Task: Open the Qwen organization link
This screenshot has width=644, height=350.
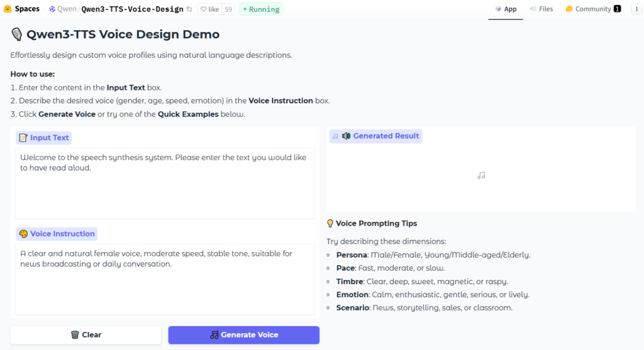Action: [67, 9]
